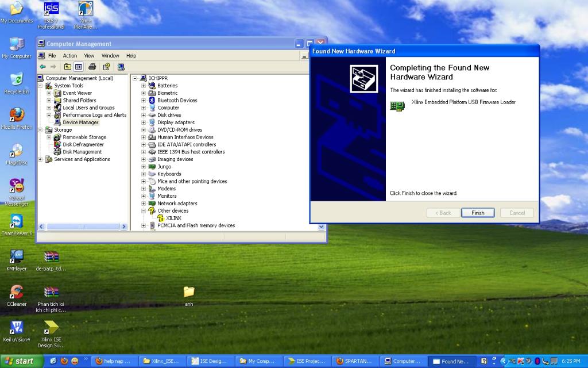
Task: Select the Recycle Bin desktop icon
Action: pos(17,83)
